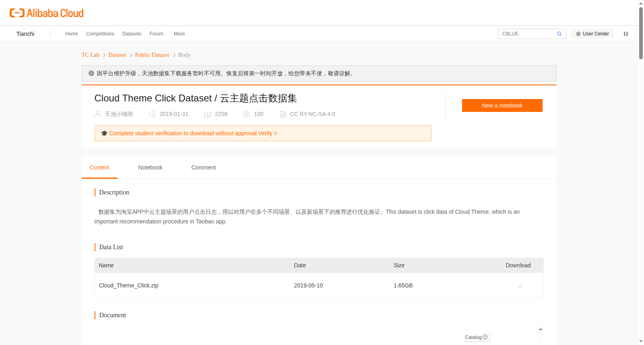Click the graduation cap icon in verification banner
Screen dimensions: 644x345
(x=104, y=133)
